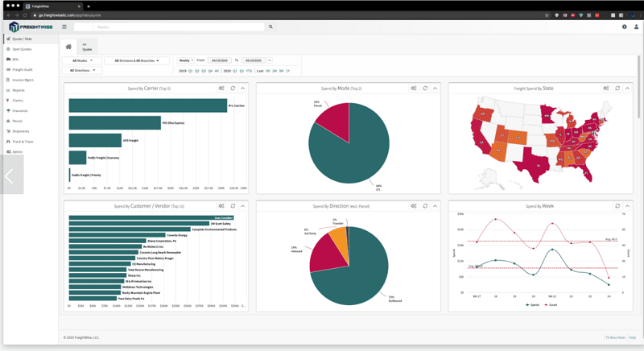Refresh the Spend By Week chart
This screenshot has height=351, width=644.
click(x=617, y=206)
